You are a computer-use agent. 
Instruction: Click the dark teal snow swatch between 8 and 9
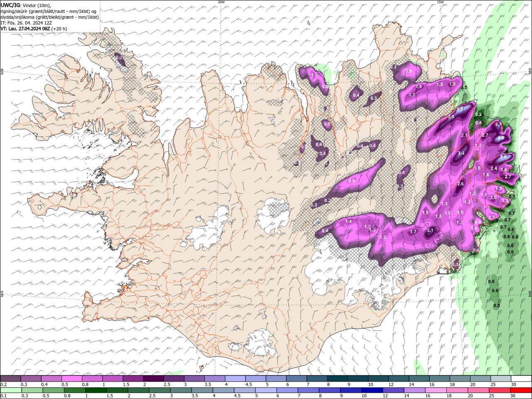click(x=337, y=379)
